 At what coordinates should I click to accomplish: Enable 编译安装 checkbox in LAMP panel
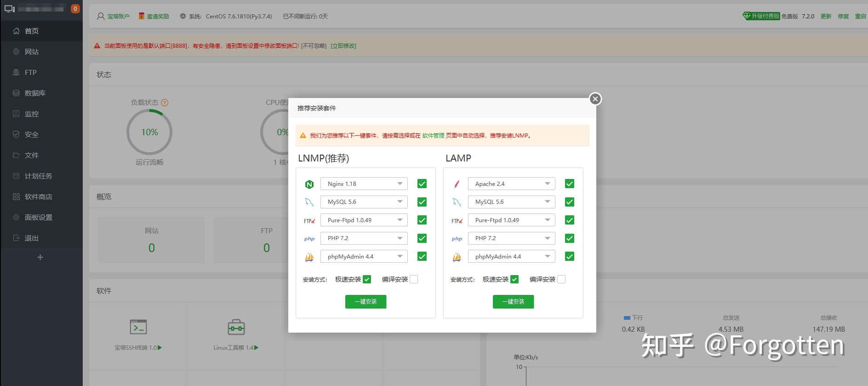(561, 279)
